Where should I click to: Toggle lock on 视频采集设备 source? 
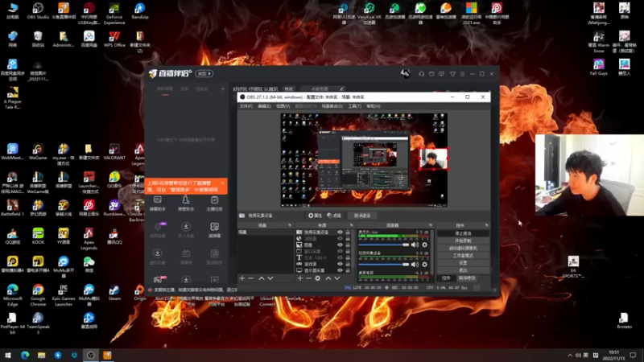coord(348,232)
